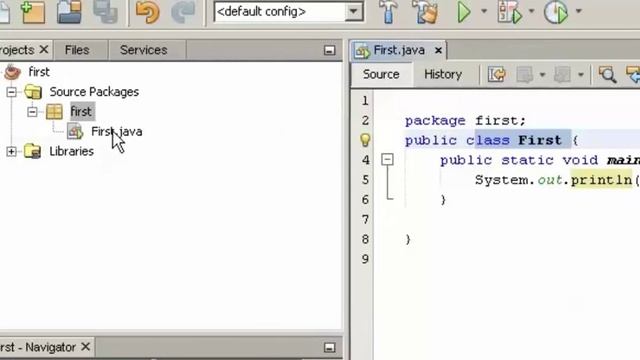This screenshot has width=640, height=360.
Task: Minimize the Projects panel group
Action: (x=329, y=50)
